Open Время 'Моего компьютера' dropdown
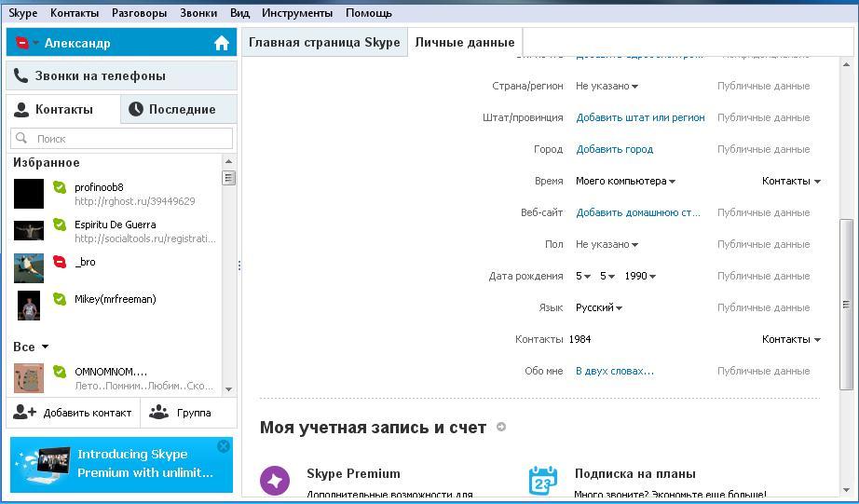The width and height of the screenshot is (859, 504). 625,181
